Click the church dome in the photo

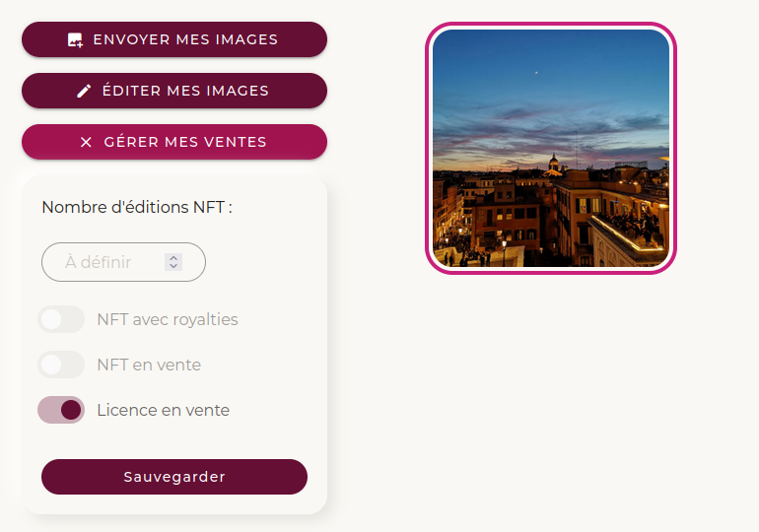coord(554,162)
